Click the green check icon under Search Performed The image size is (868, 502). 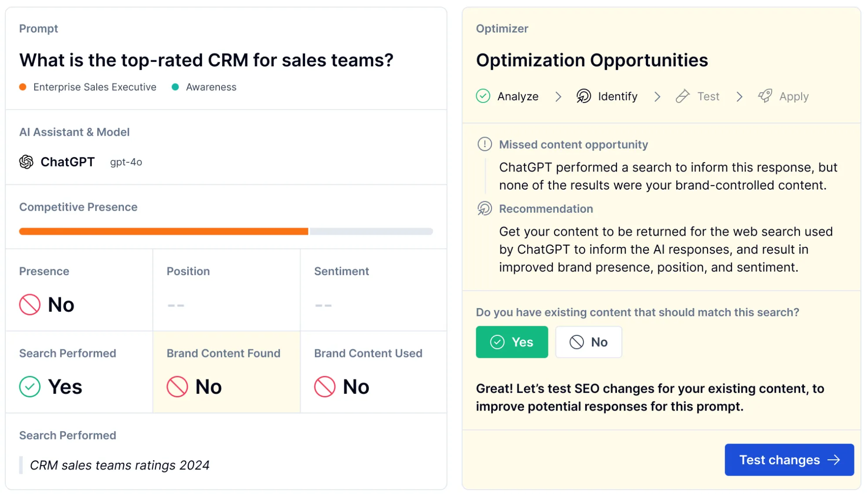tap(30, 387)
